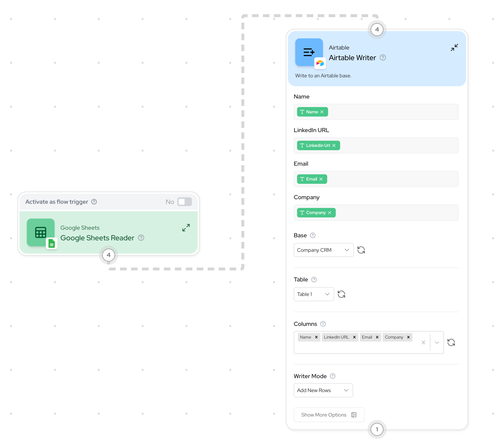Screen dimensions: 502x448
Task: Select the Company variable chip text
Action: point(316,213)
